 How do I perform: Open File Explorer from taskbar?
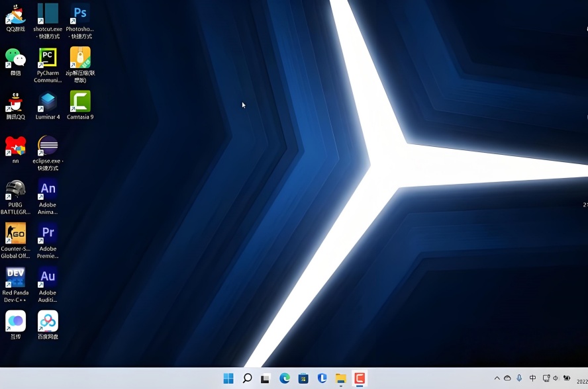coord(340,378)
